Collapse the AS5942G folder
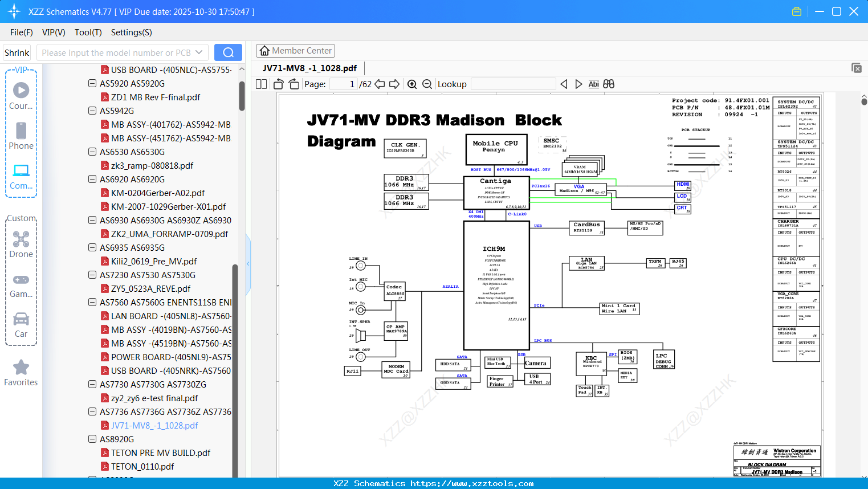Screen dimensions: 868x489 pos(92,111)
